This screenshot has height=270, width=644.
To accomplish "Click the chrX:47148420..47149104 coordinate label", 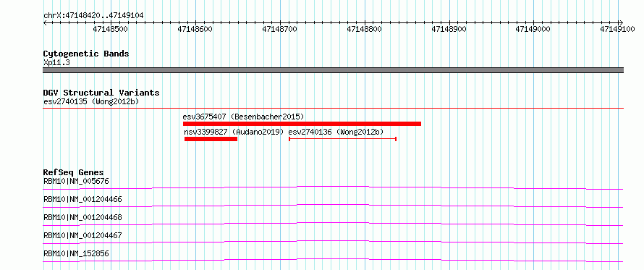I will point(93,15).
